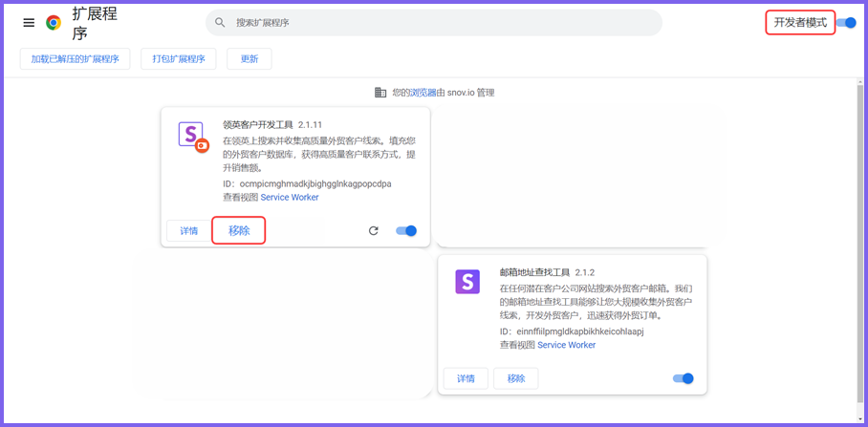The height and width of the screenshot is (427, 868).
Task: Remove the 领英客户开发工具 extension
Action: coord(239,230)
